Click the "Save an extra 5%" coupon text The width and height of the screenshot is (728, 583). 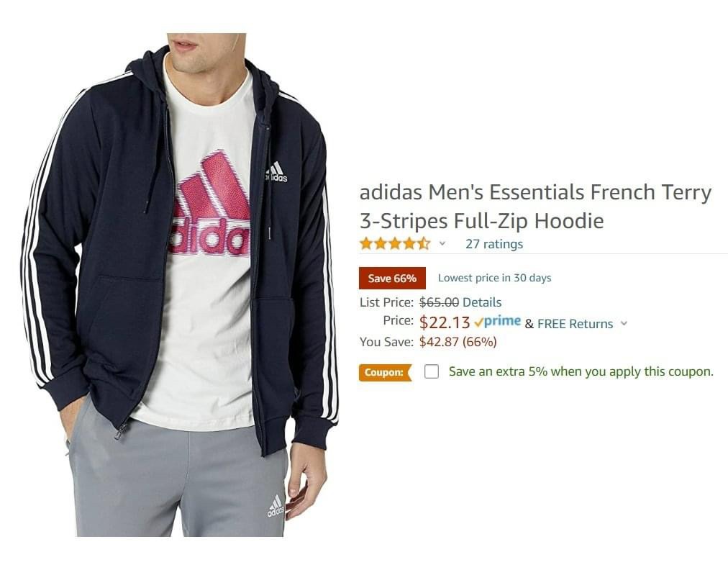point(581,372)
